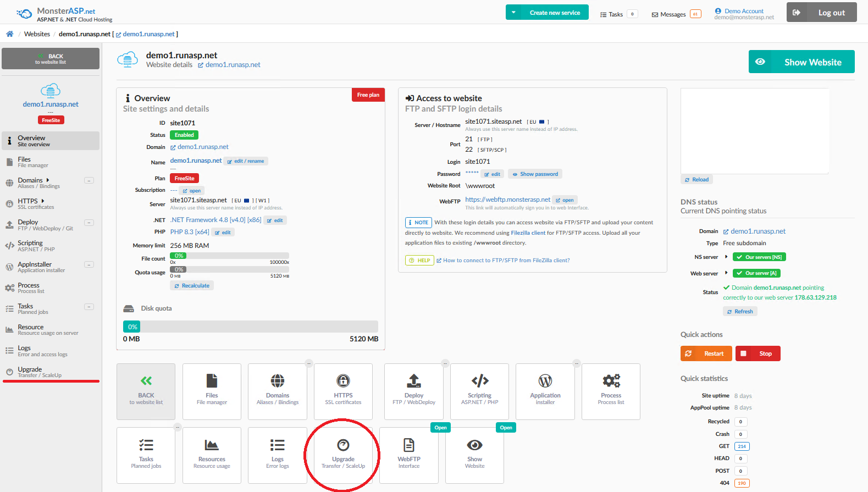Open the FileZilla connection help link

pos(506,261)
